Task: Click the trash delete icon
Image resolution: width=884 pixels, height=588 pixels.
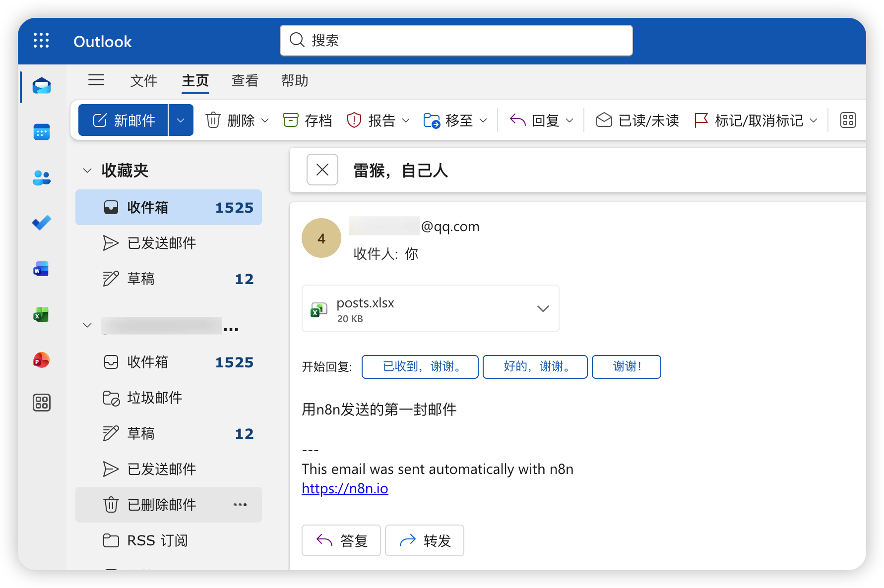Action: (213, 120)
